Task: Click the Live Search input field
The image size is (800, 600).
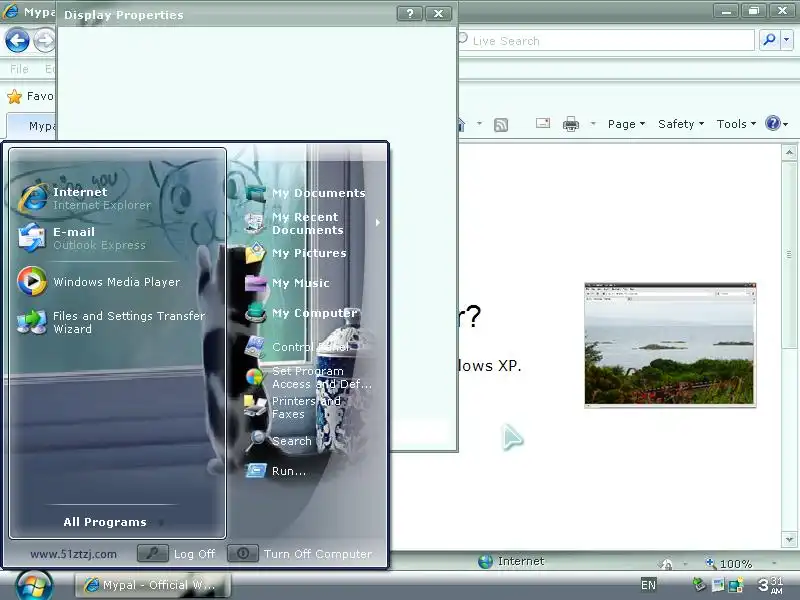Action: [606, 40]
